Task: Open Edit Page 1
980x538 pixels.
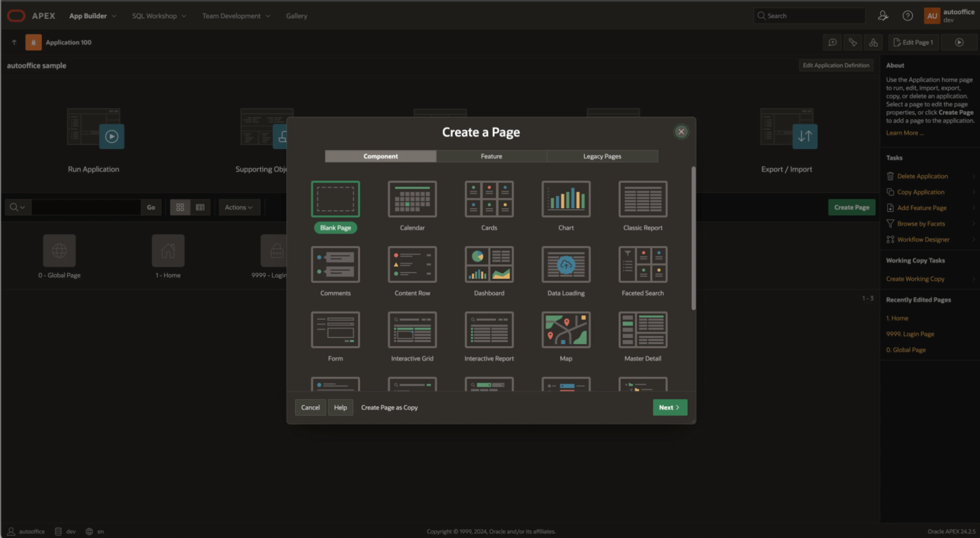Action: click(x=913, y=43)
